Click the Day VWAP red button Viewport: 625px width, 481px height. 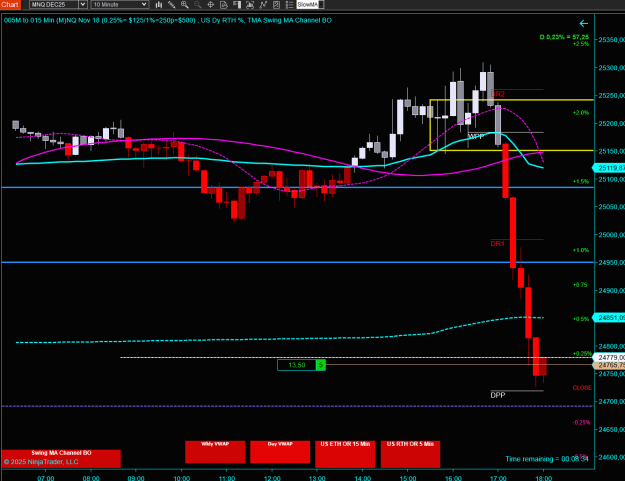[280, 452]
